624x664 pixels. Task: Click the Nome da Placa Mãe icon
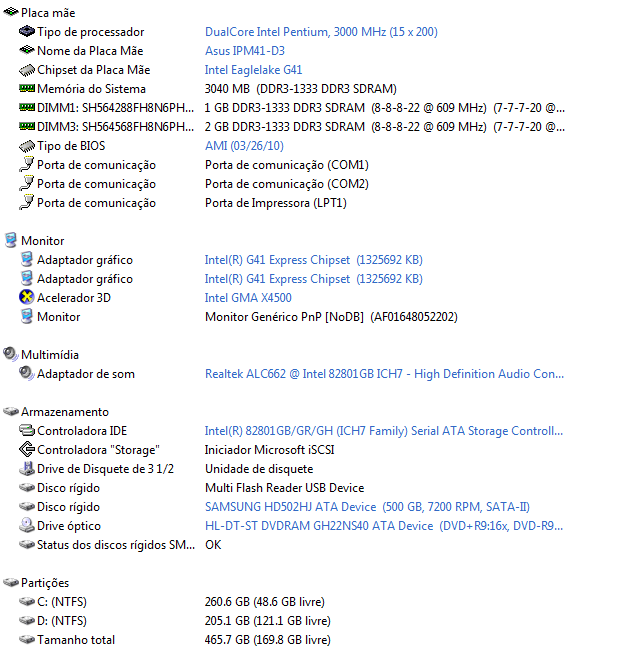(27, 50)
